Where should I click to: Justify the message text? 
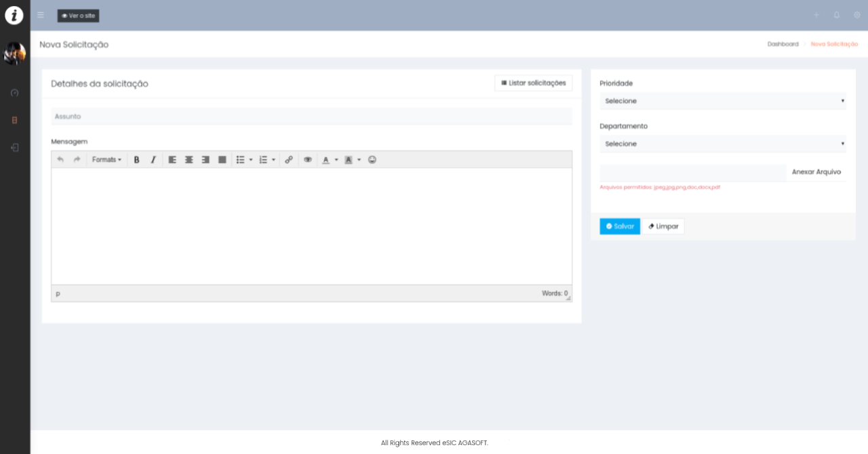(222, 160)
